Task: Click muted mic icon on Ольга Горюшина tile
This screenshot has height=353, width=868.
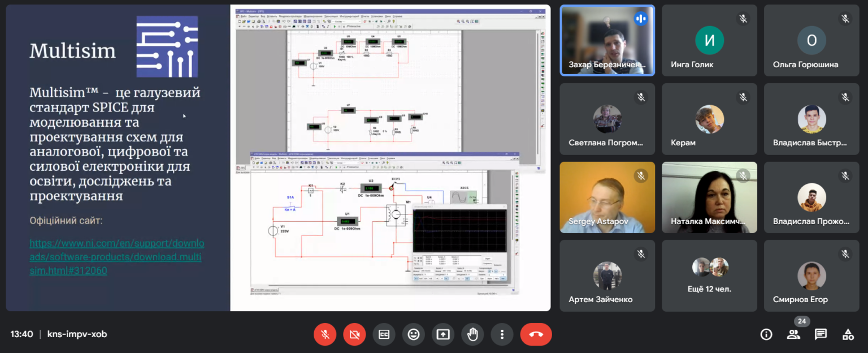Action: tap(845, 19)
